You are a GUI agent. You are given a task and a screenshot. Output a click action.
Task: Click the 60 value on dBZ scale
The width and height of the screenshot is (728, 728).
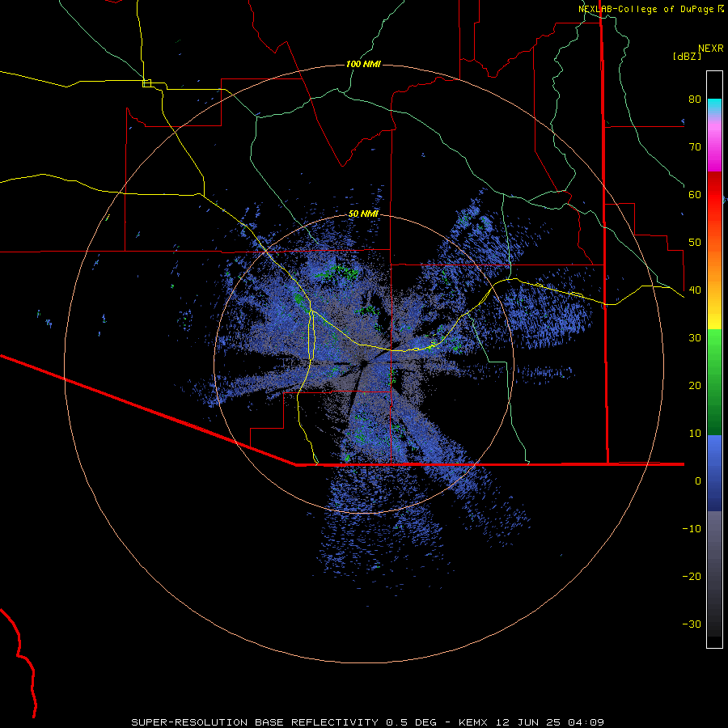point(695,194)
